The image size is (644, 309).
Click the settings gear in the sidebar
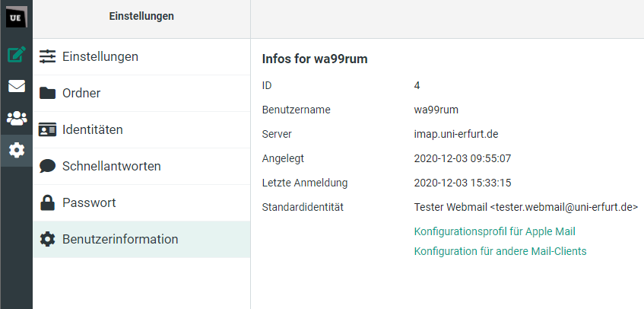click(16, 150)
